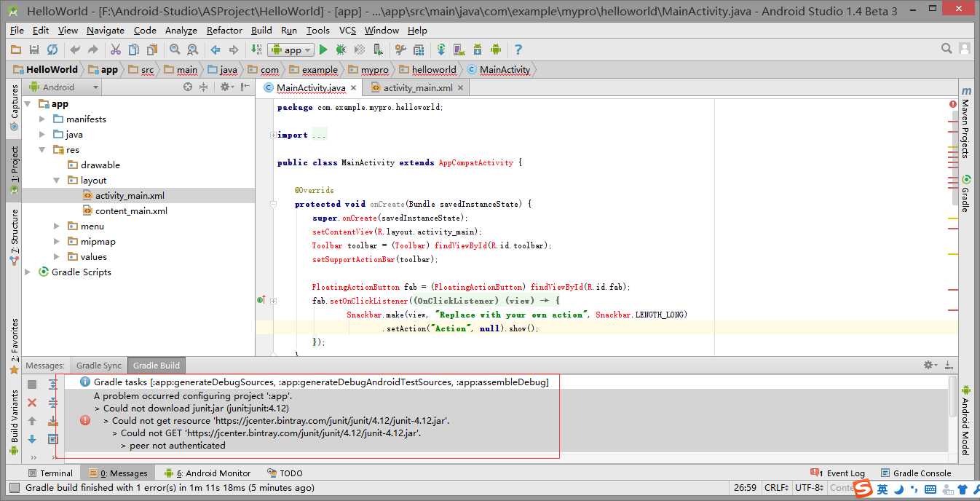Open the Gradle Console button
This screenshot has width=980, height=501.
pyautogui.click(x=916, y=473)
